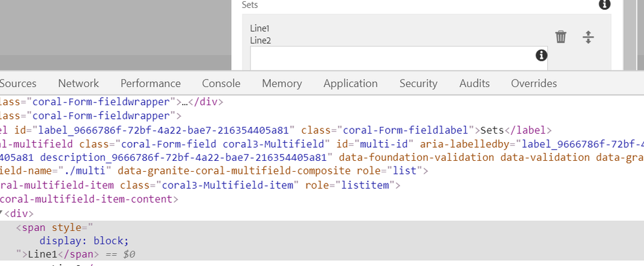Image resolution: width=644 pixels, height=266 pixels.
Task: Click the 'Sets' field label in dialog
Action: click(x=250, y=5)
